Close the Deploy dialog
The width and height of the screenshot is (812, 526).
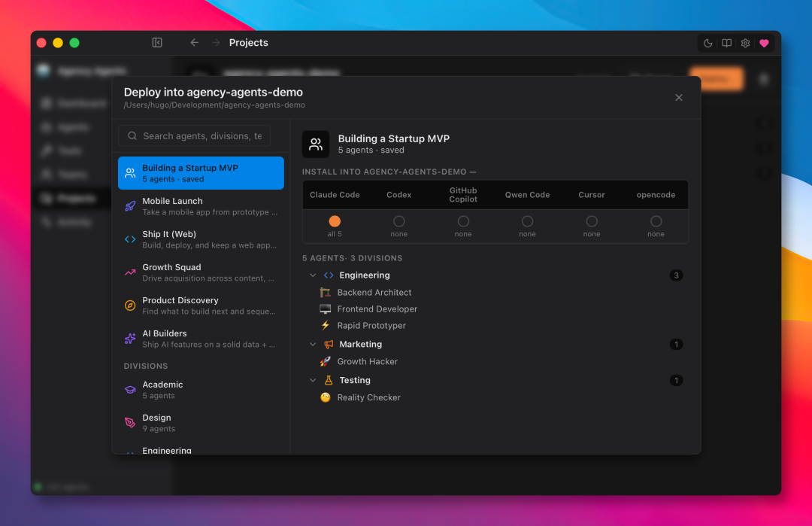coord(678,97)
